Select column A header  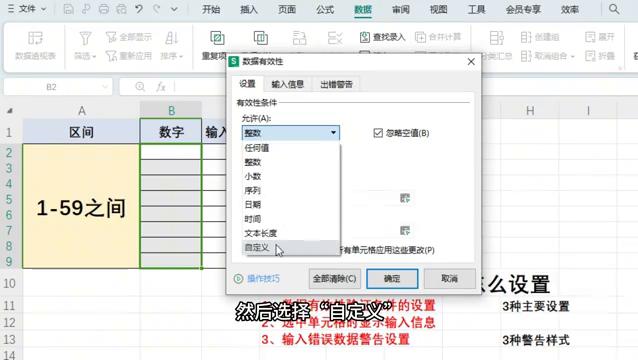81,111
